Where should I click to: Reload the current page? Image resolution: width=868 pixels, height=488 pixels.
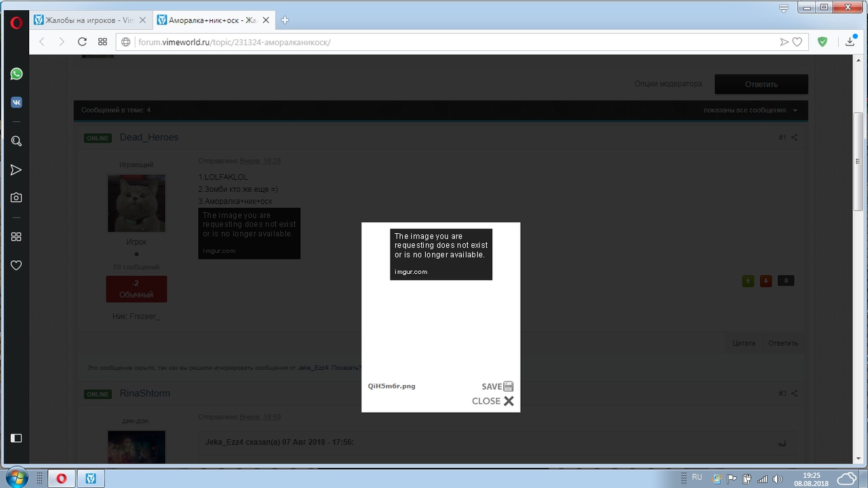82,42
